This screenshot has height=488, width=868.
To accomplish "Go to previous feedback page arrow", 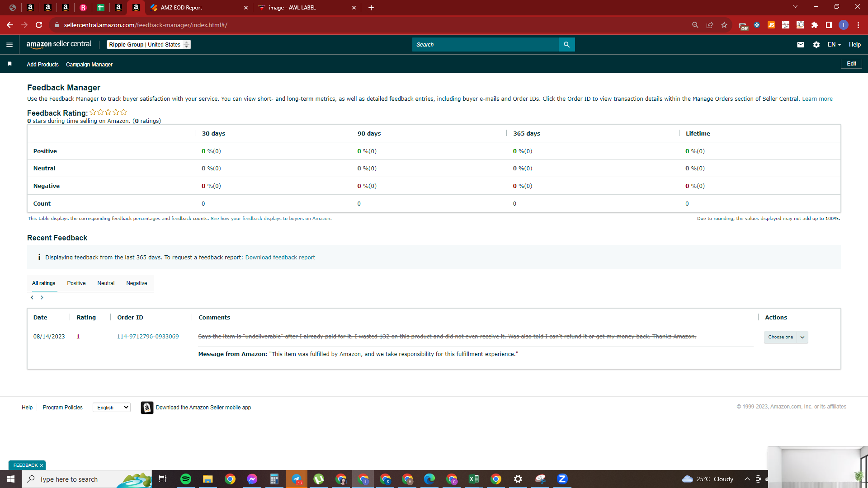I will point(32,298).
